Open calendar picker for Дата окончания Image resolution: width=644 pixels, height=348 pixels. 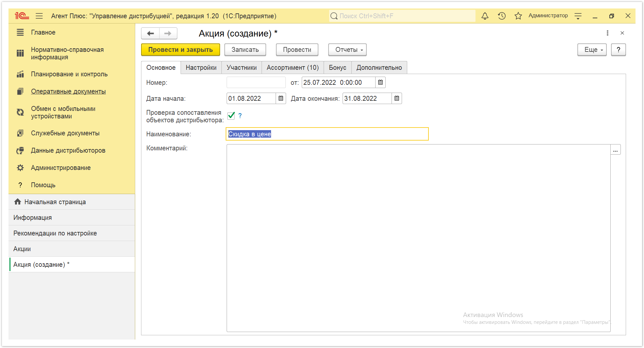coord(397,98)
